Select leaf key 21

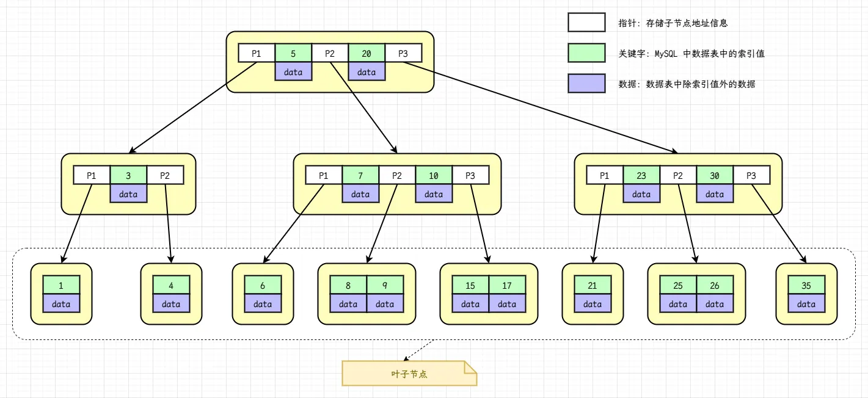[x=593, y=285]
